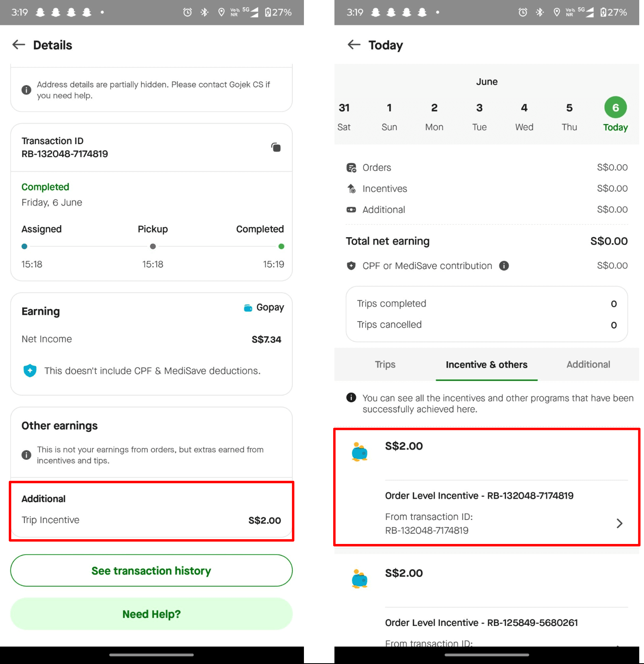Tap the piggy bank icon for RB-132048-7174819 incentive

point(359,452)
